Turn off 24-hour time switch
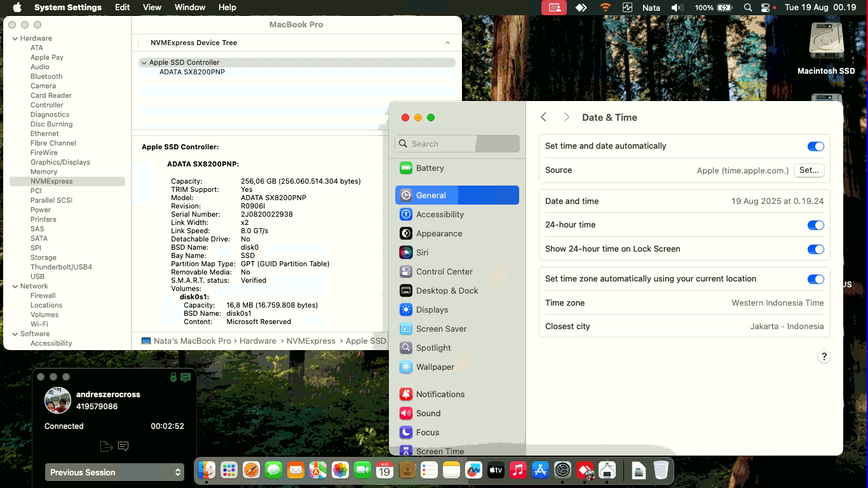868x488 pixels. pos(815,225)
